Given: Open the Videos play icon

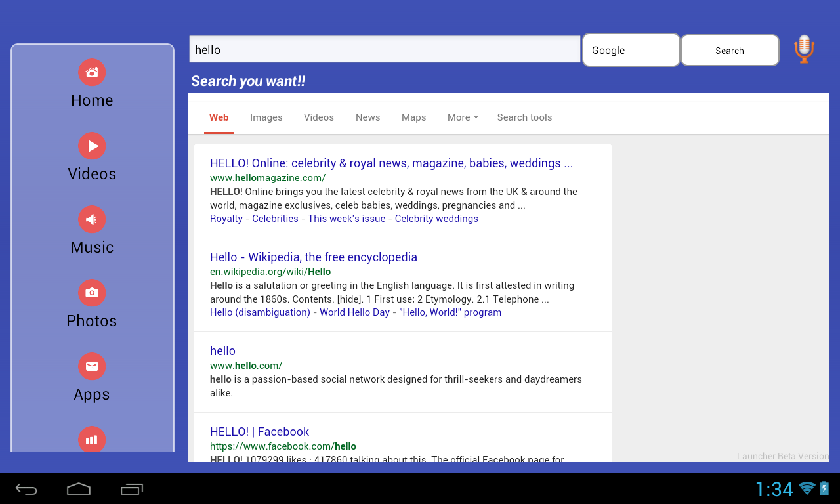Looking at the screenshot, I should (92, 146).
